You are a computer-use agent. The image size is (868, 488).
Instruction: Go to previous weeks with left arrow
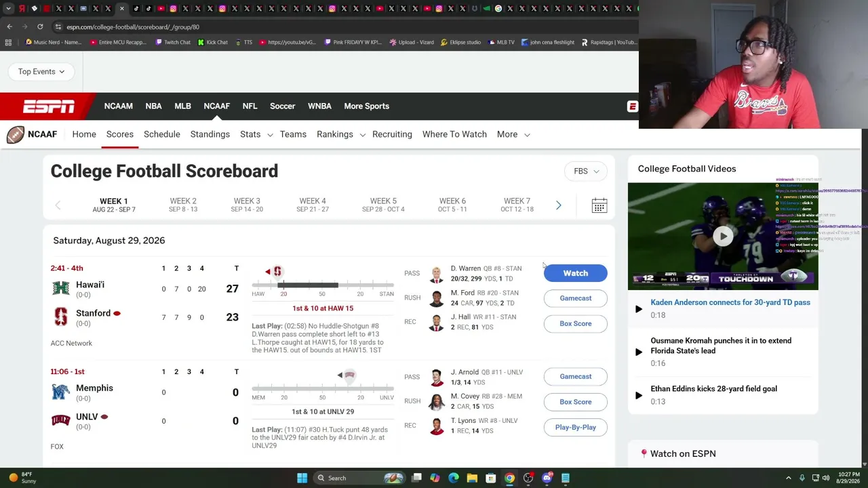tap(58, 205)
